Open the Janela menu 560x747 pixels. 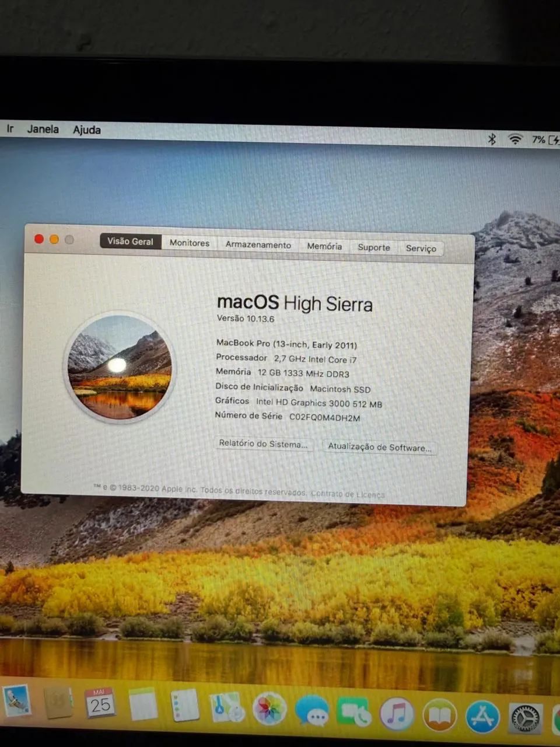click(x=43, y=129)
